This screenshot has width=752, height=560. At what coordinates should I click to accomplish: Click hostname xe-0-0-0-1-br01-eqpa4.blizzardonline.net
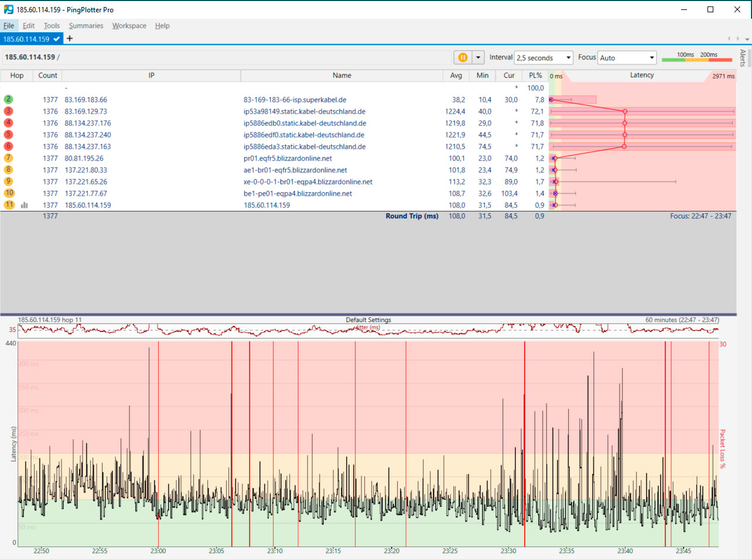[x=308, y=182]
